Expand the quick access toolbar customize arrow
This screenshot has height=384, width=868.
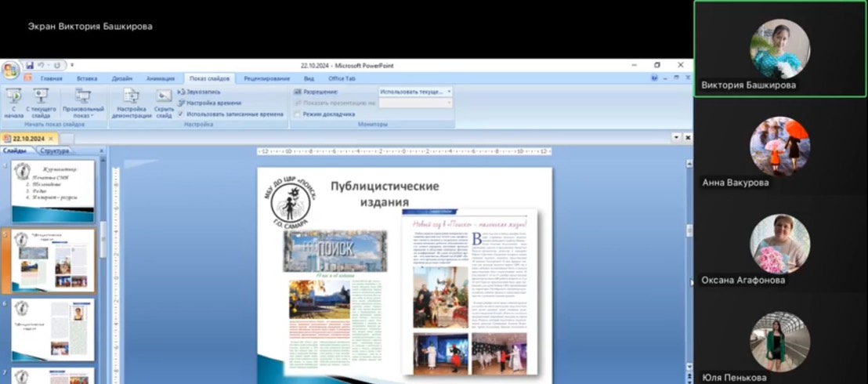coord(72,65)
